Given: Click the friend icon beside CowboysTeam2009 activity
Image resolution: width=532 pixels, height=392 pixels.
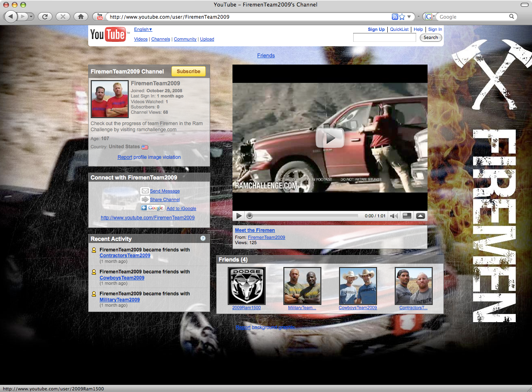Looking at the screenshot, I should tap(94, 272).
